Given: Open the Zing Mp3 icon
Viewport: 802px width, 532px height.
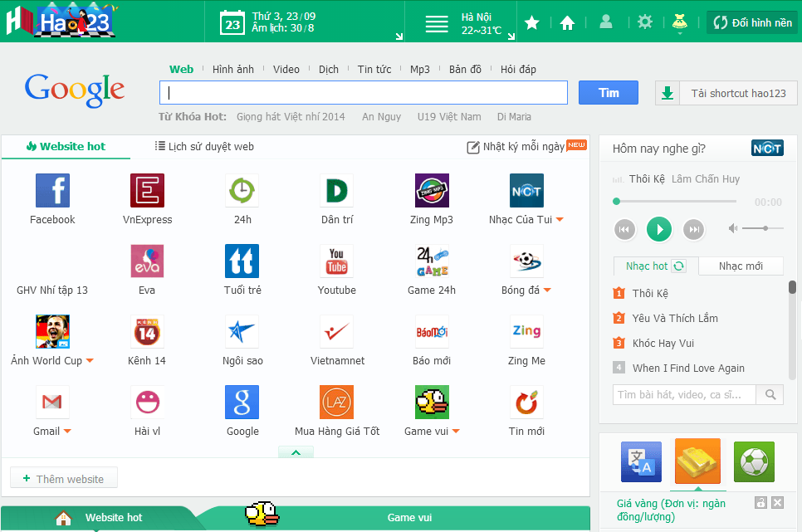Looking at the screenshot, I should click(x=432, y=190).
